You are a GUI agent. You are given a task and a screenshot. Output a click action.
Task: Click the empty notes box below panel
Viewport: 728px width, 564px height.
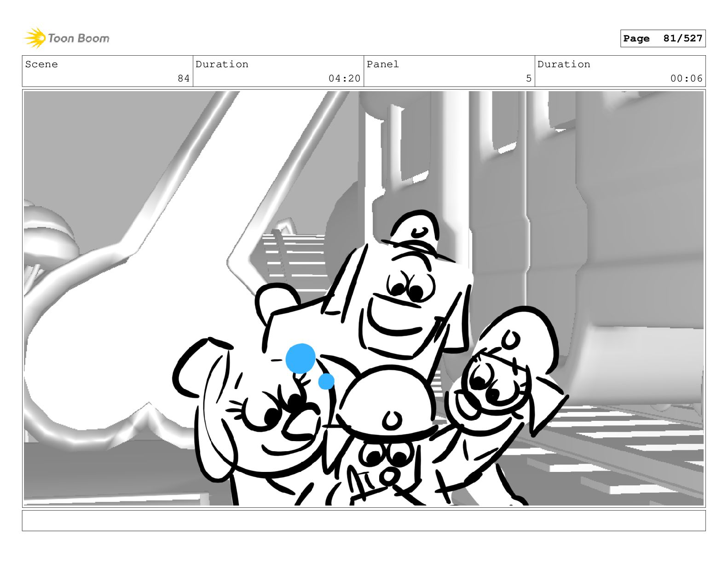(x=364, y=521)
